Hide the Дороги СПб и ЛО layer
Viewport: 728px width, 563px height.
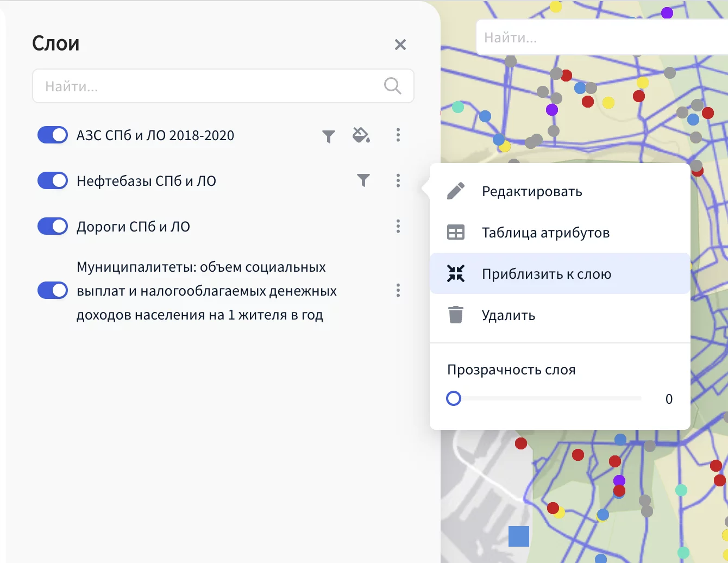[53, 226]
